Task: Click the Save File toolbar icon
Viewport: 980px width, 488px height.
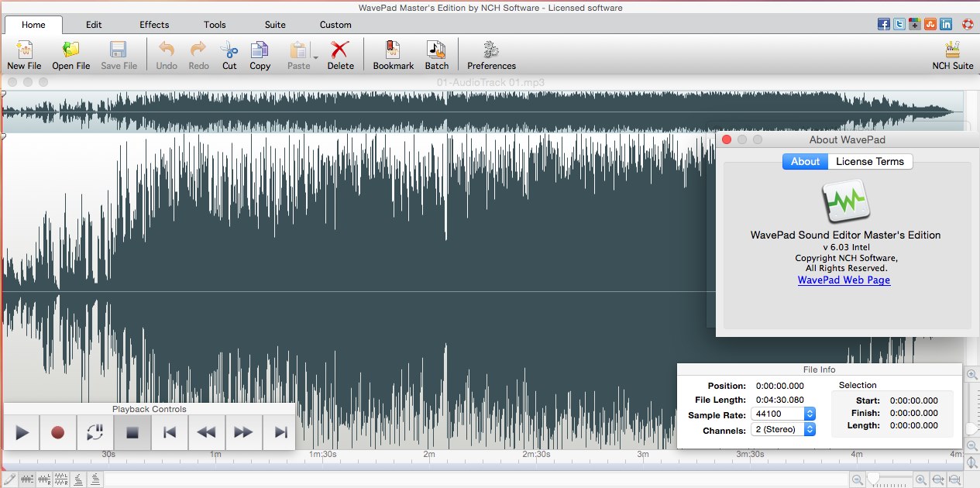Action: 119,57
